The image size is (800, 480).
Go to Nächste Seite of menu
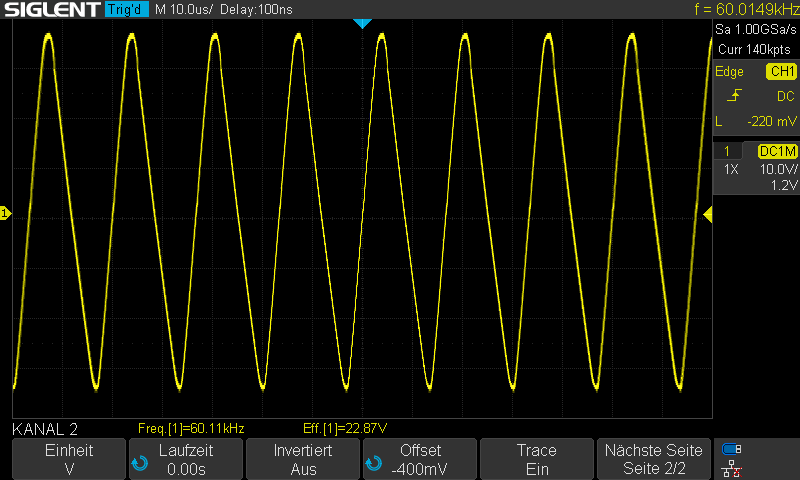[653, 459]
